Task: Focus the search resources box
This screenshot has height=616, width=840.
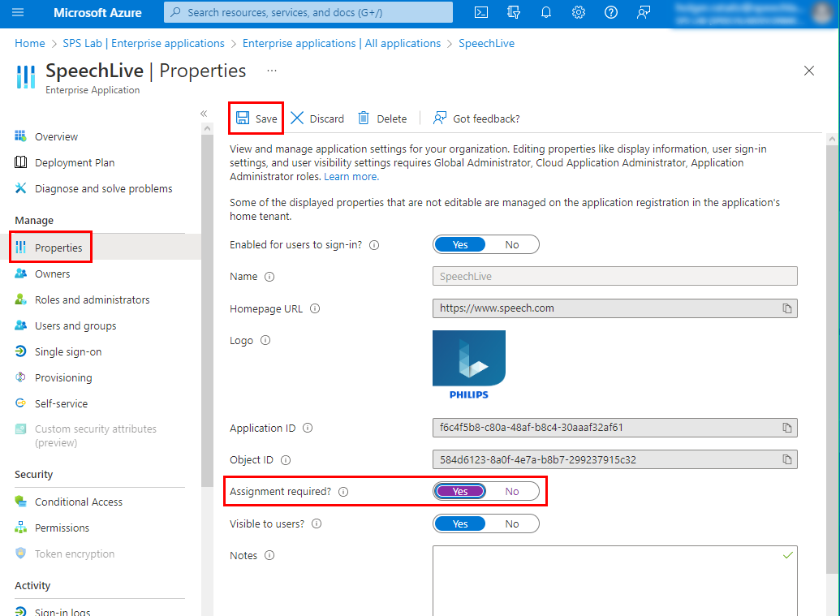Action: 308,12
